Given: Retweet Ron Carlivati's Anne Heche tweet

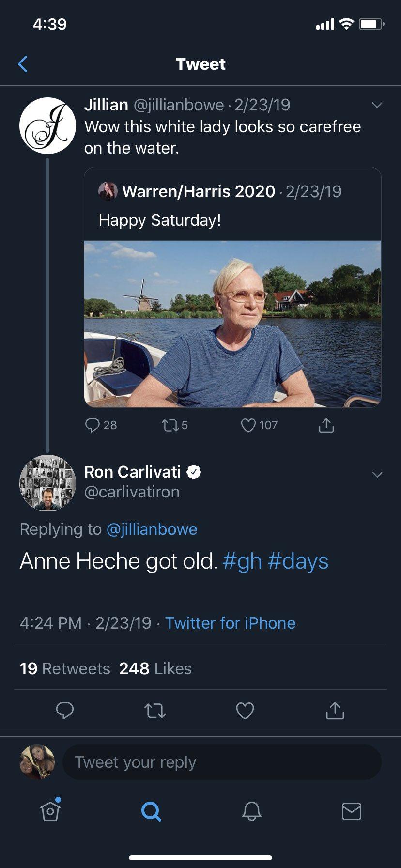Looking at the screenshot, I should pos(155,711).
